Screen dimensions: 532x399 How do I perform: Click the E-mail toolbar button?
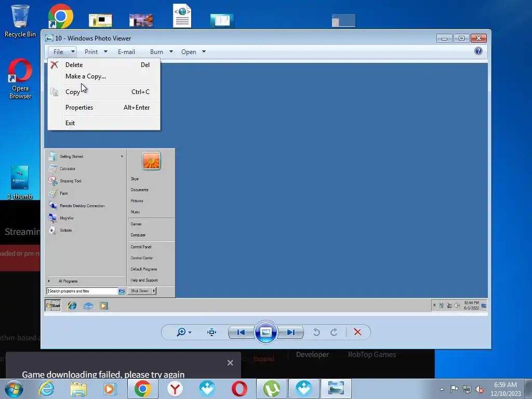coord(127,52)
